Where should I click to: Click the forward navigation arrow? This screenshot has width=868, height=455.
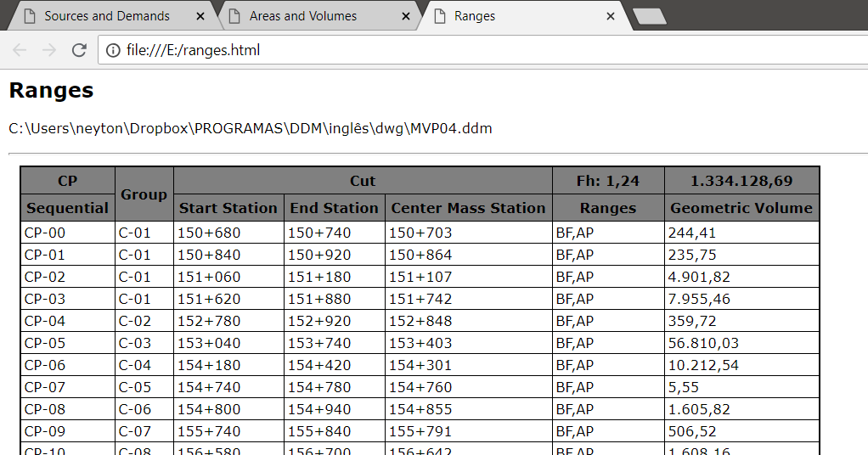49,50
